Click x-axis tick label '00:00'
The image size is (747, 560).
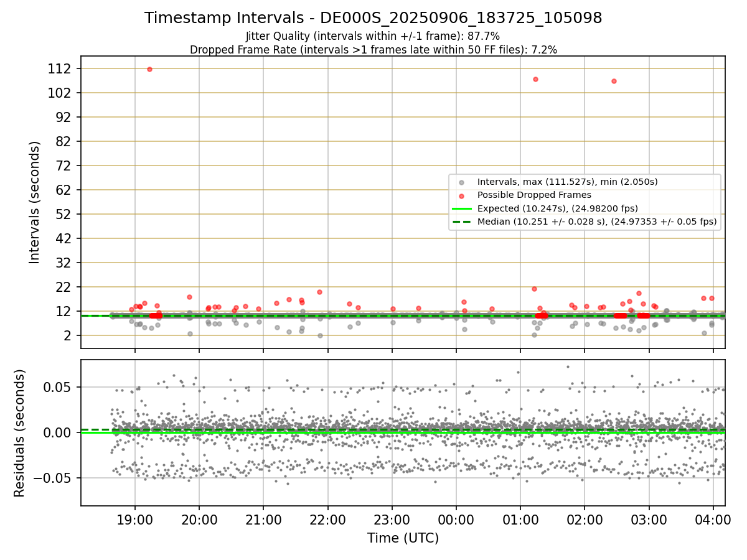(x=456, y=519)
